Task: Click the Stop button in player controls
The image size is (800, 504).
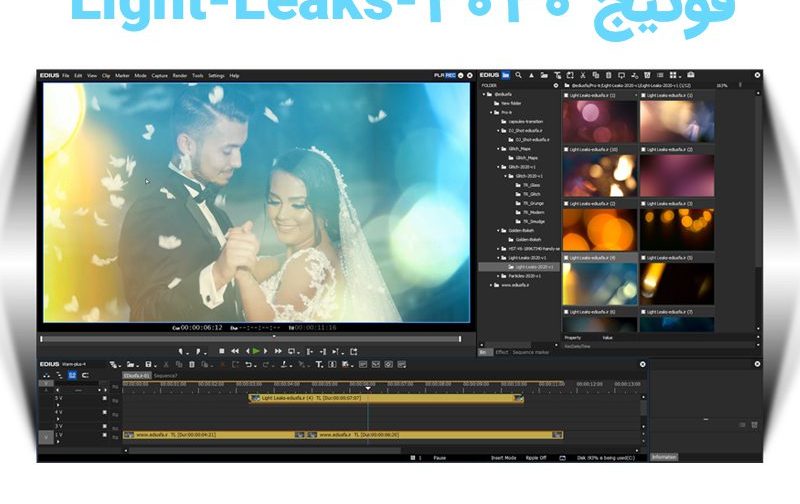Action: point(221,351)
